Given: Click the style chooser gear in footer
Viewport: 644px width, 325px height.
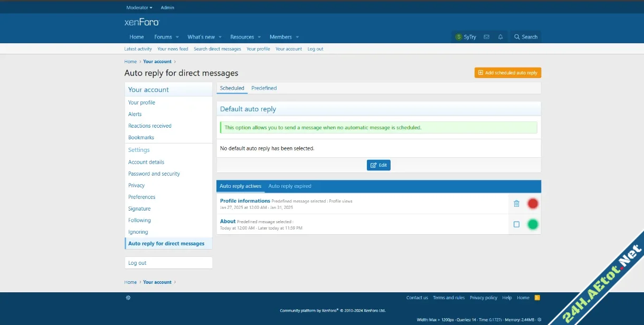Looking at the screenshot, I should 128,298.
